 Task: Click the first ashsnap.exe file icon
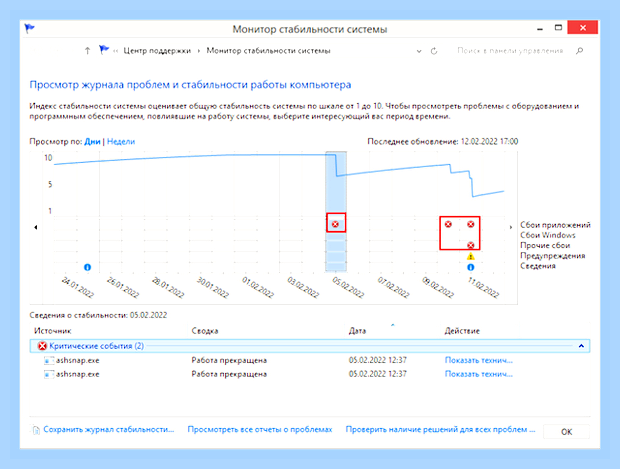[49, 361]
